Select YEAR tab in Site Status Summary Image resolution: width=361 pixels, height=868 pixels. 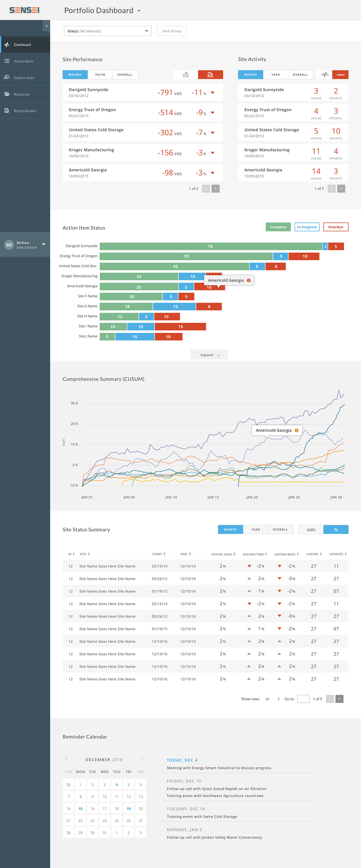click(256, 530)
